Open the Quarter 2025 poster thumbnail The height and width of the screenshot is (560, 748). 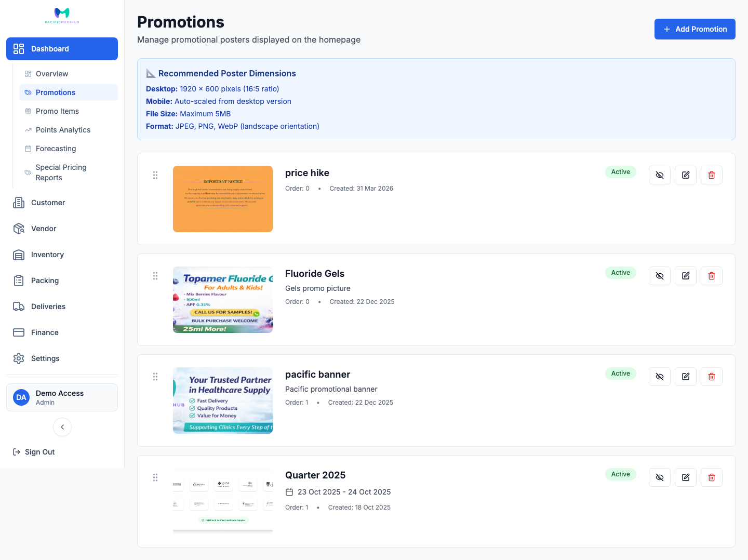223,501
